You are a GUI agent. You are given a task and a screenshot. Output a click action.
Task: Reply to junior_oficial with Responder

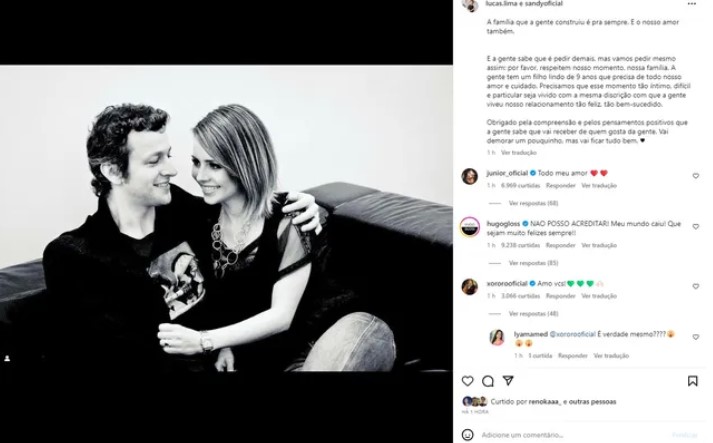click(561, 186)
